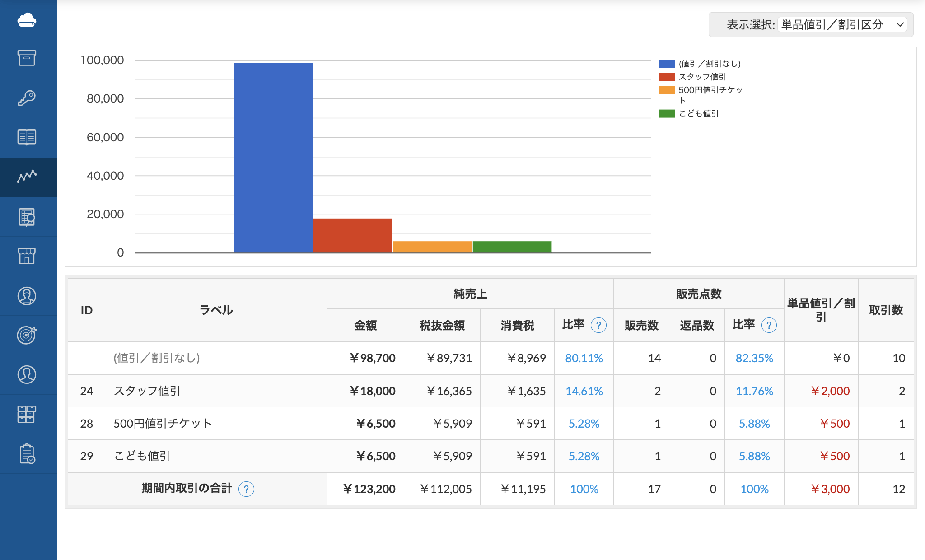Click help icon beside 純売上 比率

(x=598, y=325)
